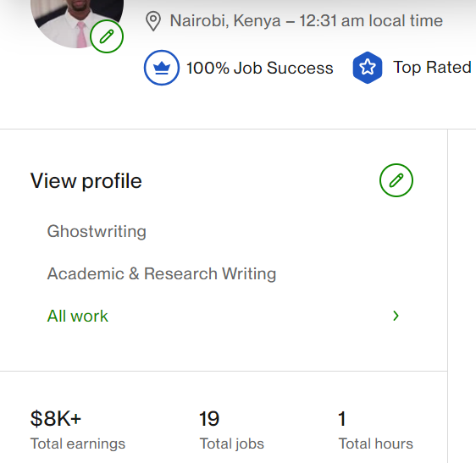476x463 pixels.
Task: Click the View profile heading
Action: (x=86, y=181)
